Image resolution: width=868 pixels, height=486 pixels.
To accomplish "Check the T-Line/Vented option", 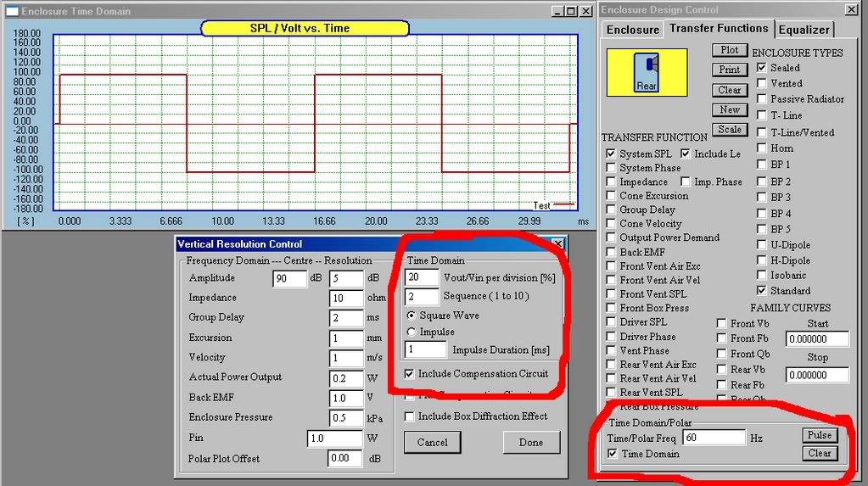I will [x=762, y=132].
